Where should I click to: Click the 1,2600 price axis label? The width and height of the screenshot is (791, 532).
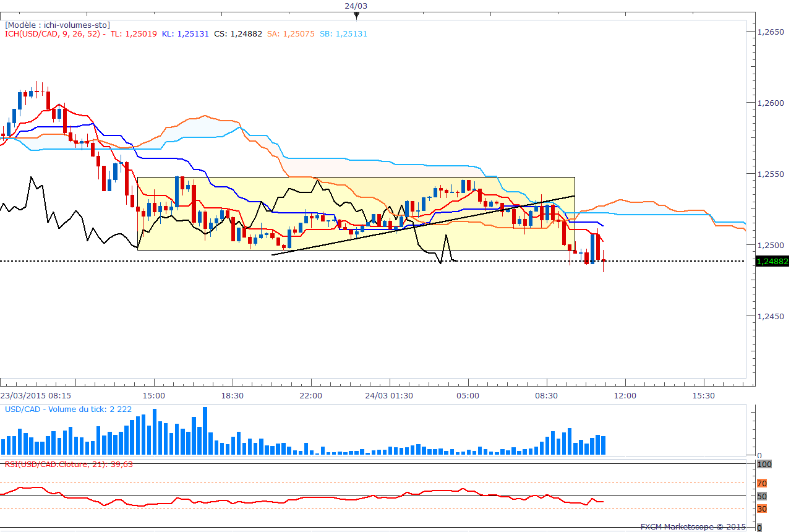[x=770, y=103]
